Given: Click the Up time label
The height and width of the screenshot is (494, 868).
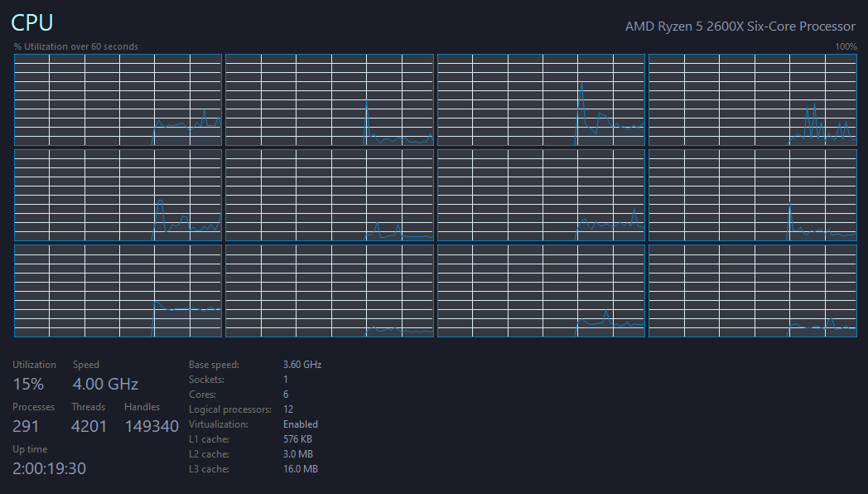Looking at the screenshot, I should pos(30,449).
